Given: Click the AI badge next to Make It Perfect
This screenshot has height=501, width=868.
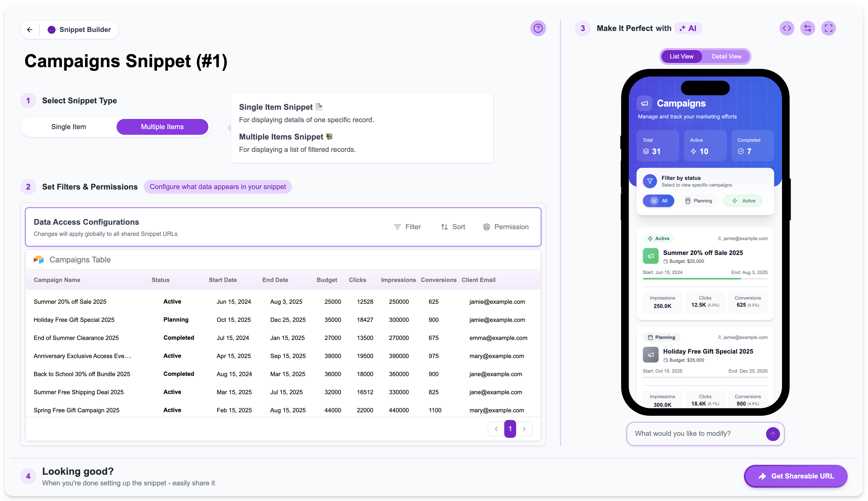Looking at the screenshot, I should coord(688,28).
